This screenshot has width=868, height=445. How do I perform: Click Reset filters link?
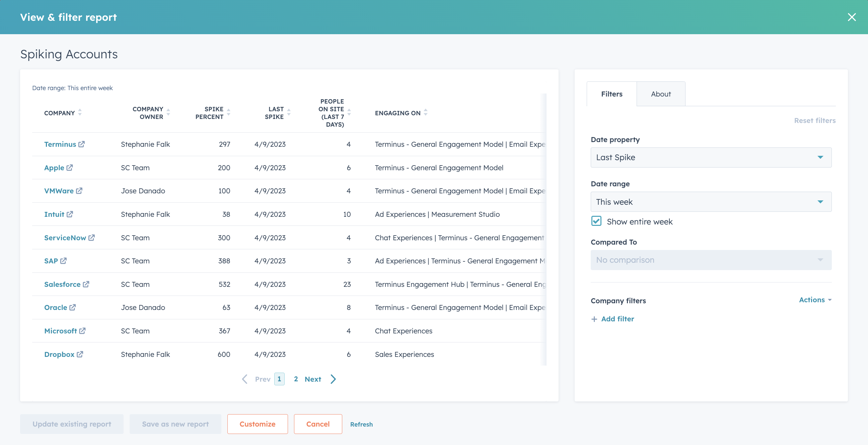click(x=815, y=121)
